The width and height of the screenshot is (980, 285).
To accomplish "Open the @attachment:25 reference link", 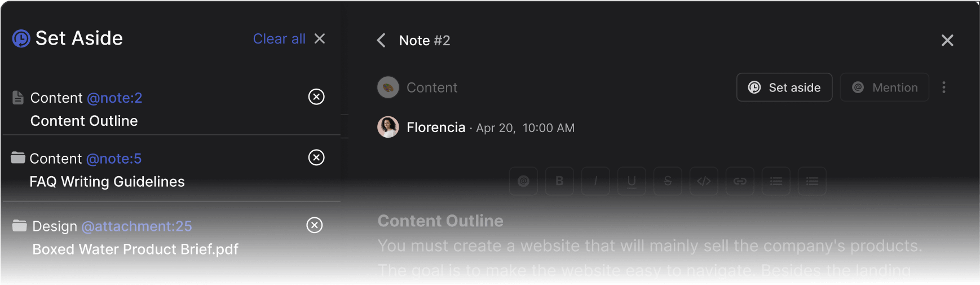I will [x=136, y=226].
